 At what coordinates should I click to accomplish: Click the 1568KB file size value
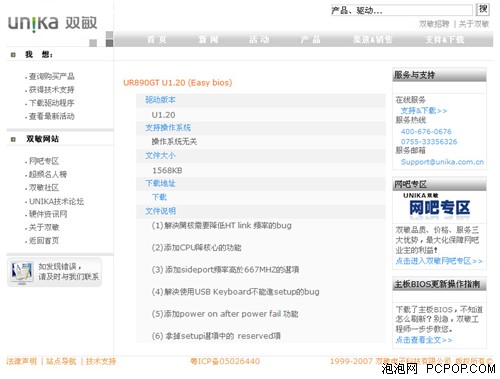coord(167,171)
